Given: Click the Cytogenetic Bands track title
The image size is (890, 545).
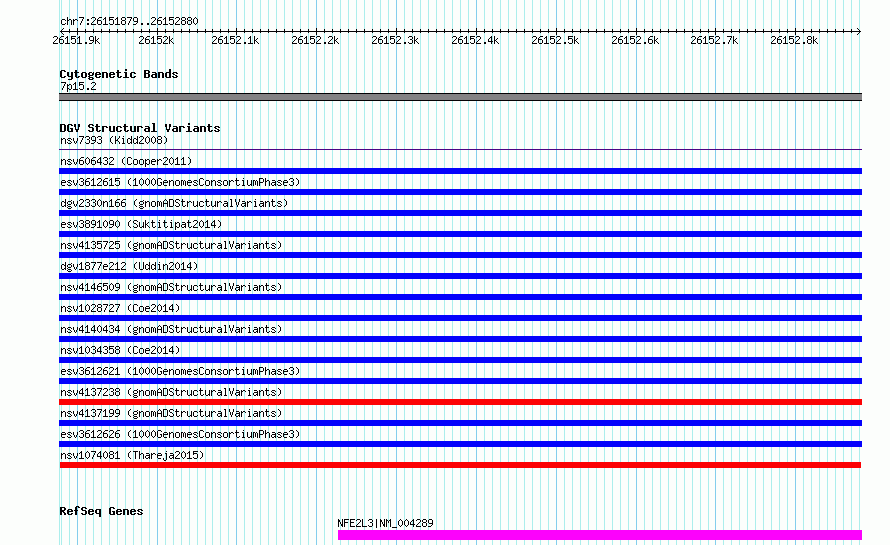Looking at the screenshot, I should [x=119, y=74].
